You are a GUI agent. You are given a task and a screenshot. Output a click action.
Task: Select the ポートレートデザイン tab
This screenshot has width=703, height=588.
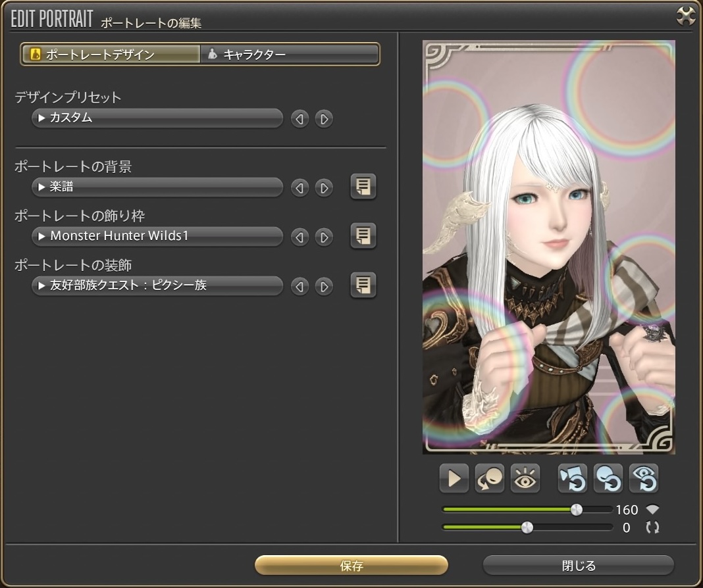[111, 55]
